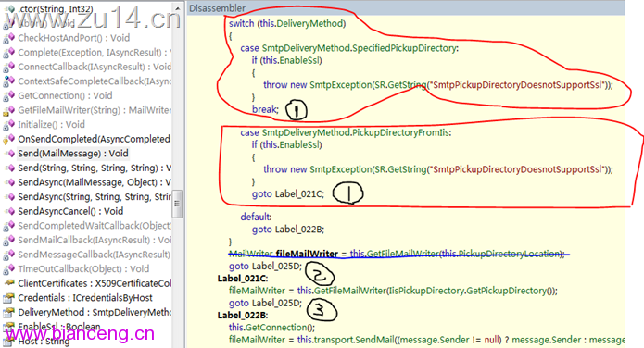Click the icon beside Send(MailMessage) : Void
Screen dimensions: 644x348
click(9, 154)
